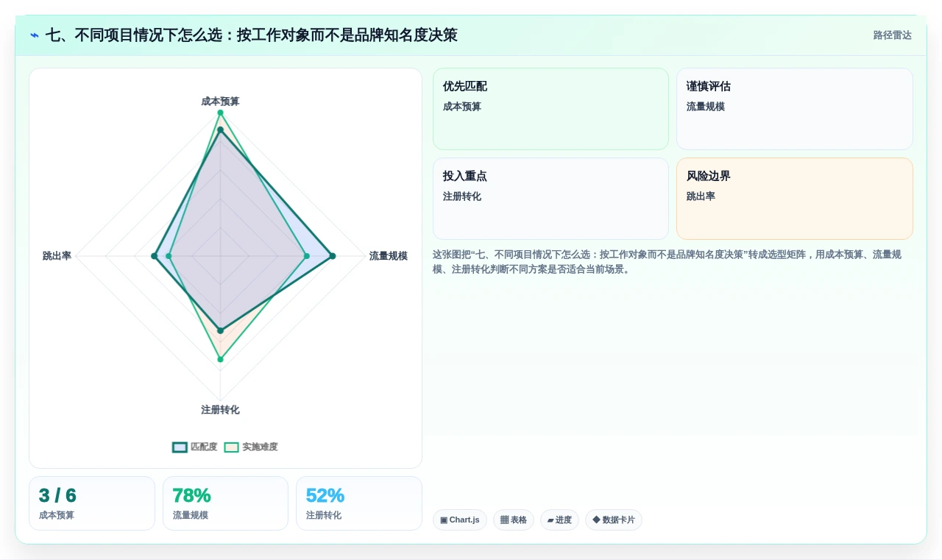This screenshot has height=560, width=942.
Task: Click the light green 实施难度 point on 注册转化 axis
Action: pos(220,359)
